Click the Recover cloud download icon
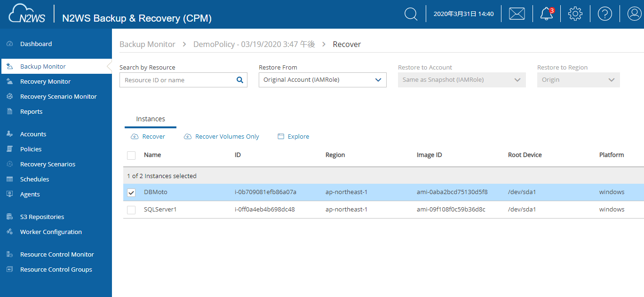 click(135, 136)
